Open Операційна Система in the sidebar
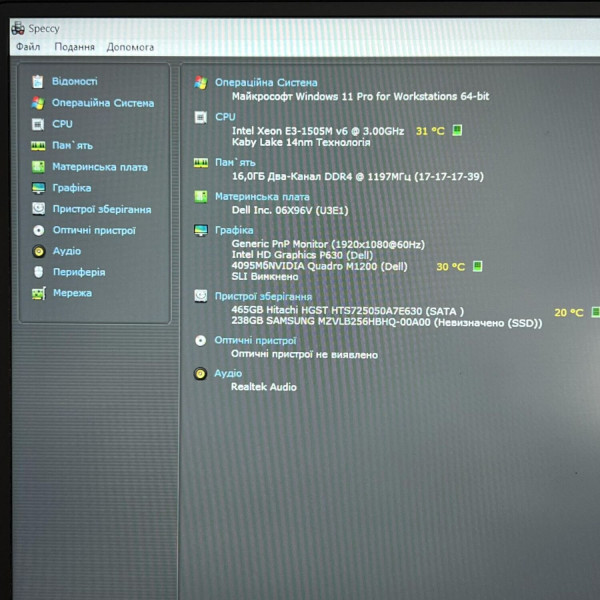 point(103,103)
